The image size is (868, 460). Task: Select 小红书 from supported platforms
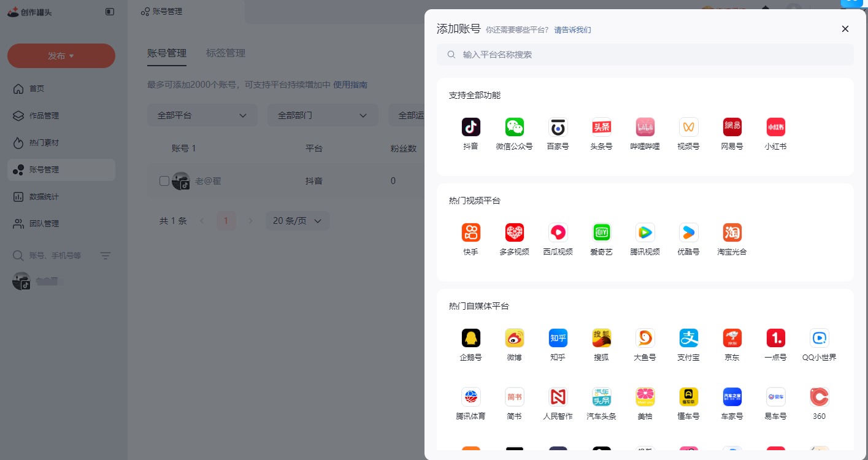775,127
